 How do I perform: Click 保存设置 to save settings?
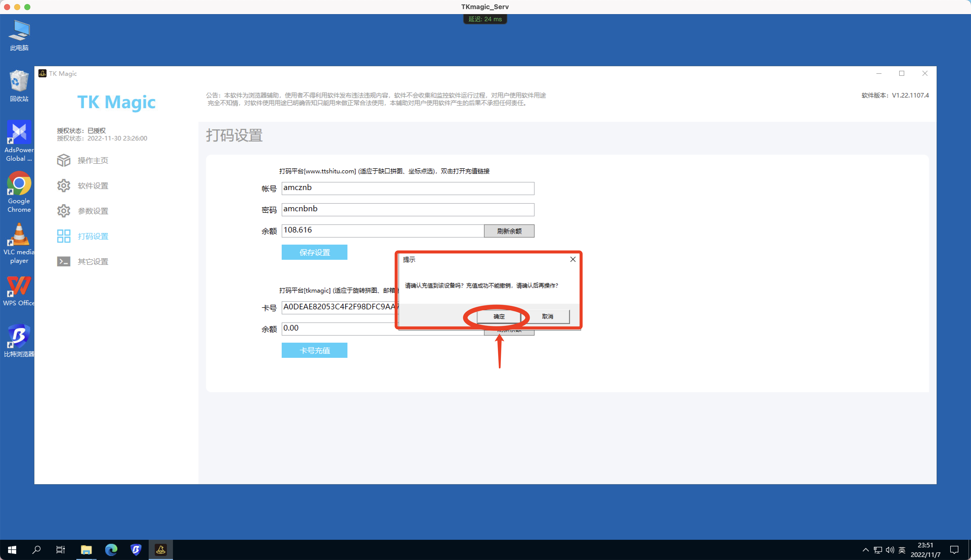(x=314, y=252)
